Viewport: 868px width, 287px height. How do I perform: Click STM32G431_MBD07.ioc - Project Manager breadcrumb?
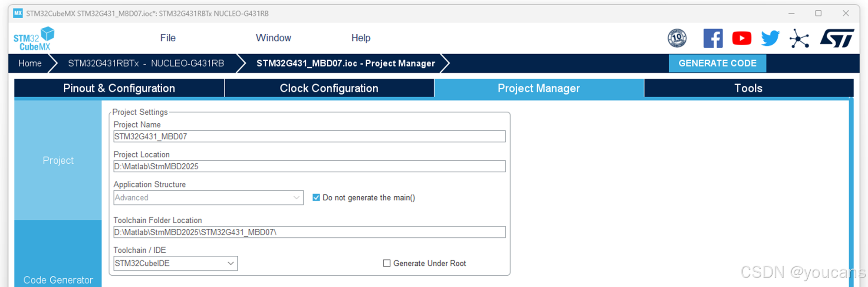point(345,63)
